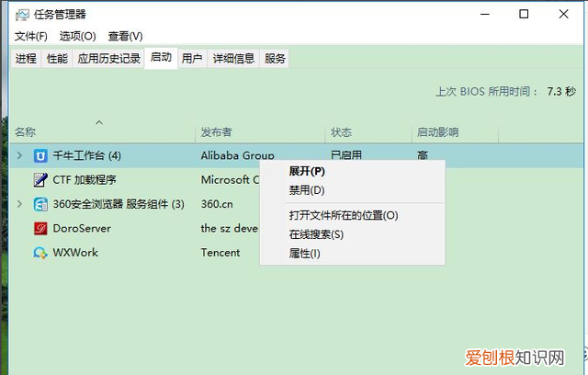Open the 查看(V) menu
The image size is (588, 375).
[125, 37]
